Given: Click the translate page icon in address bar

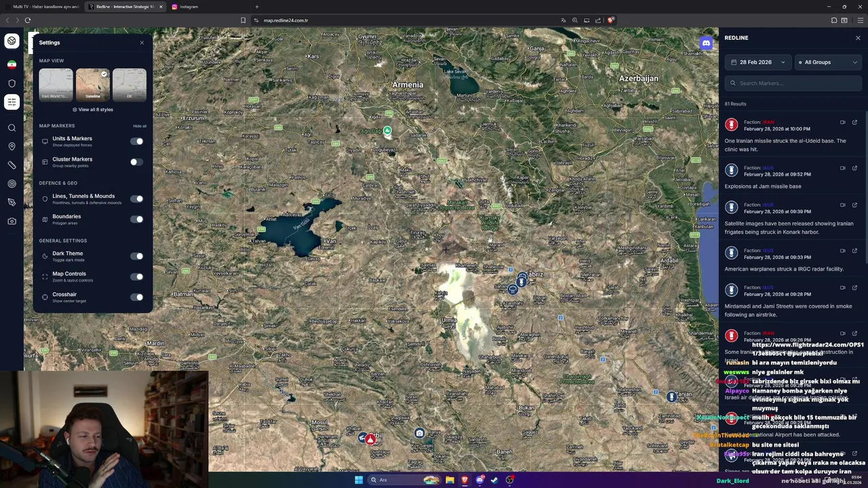Looking at the screenshot, I should tap(563, 20).
